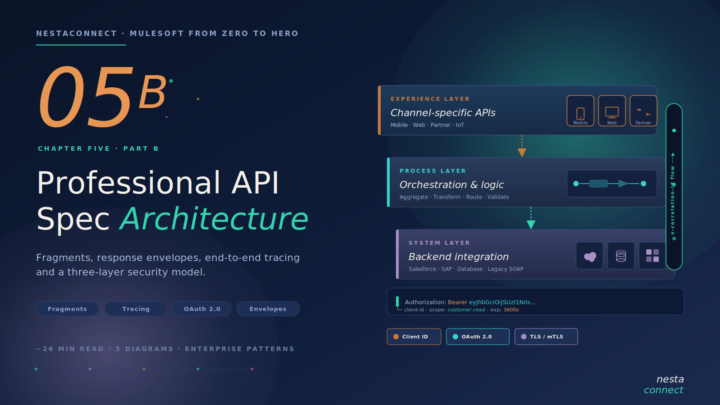Click the teal down arrow below Process Layer

pos(531,218)
